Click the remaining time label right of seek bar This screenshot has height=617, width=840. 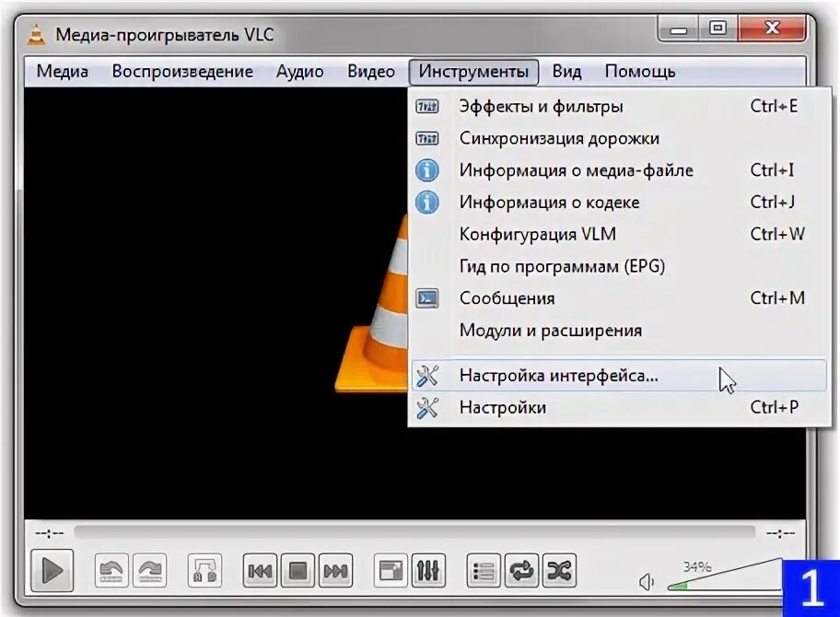780,533
